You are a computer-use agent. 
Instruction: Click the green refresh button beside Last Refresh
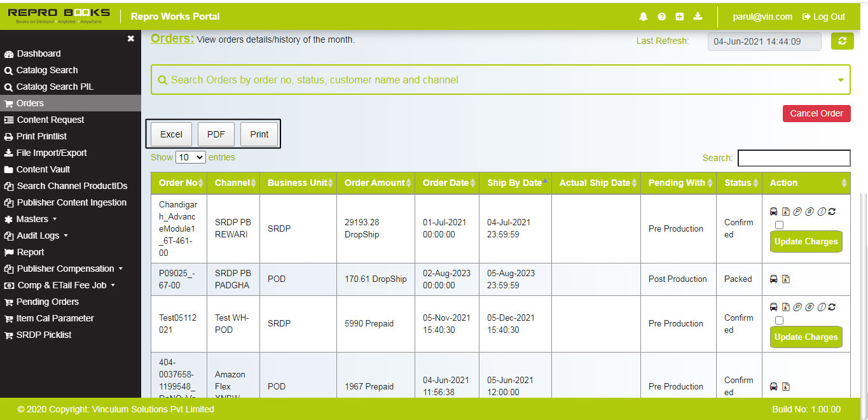[x=843, y=41]
